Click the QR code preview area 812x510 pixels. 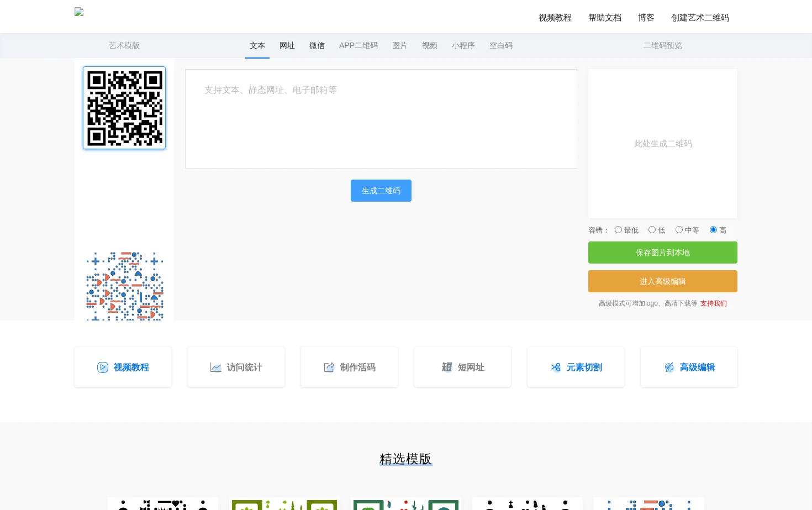click(x=663, y=144)
